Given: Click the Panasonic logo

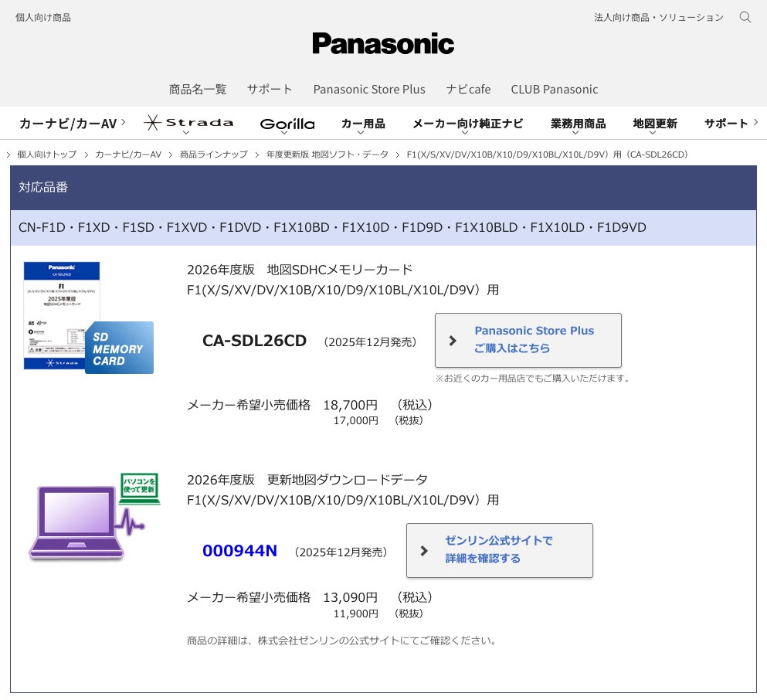Looking at the screenshot, I should pyautogui.click(x=383, y=43).
